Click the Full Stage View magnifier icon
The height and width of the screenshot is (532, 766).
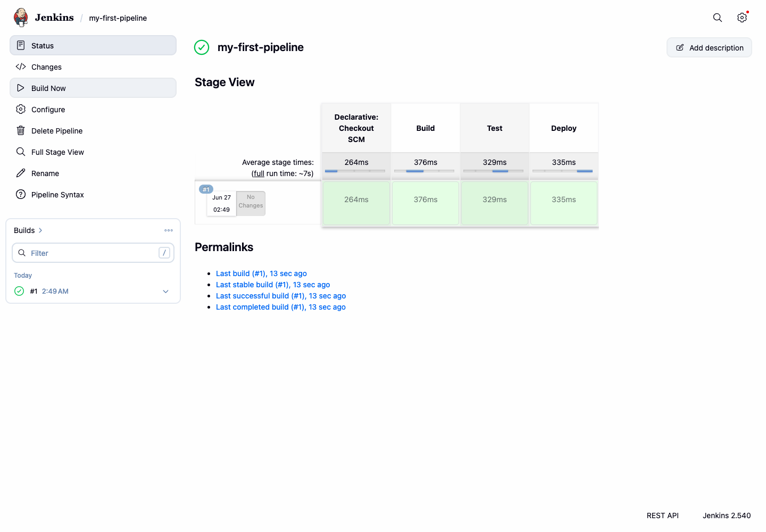tap(21, 152)
